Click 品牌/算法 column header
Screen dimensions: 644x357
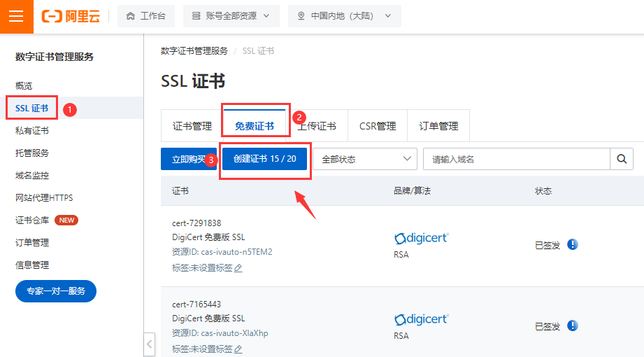(412, 191)
